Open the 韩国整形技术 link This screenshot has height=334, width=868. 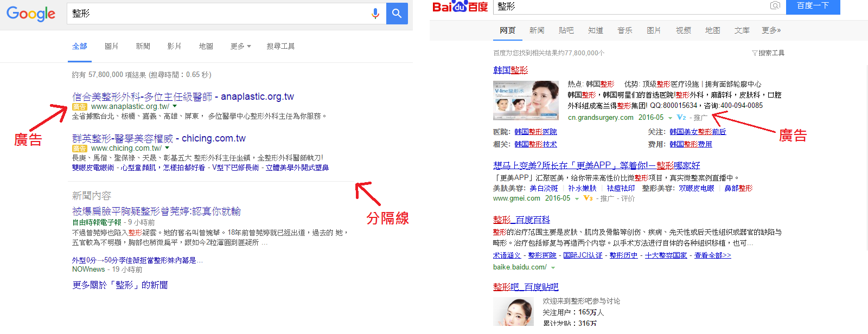click(x=535, y=144)
